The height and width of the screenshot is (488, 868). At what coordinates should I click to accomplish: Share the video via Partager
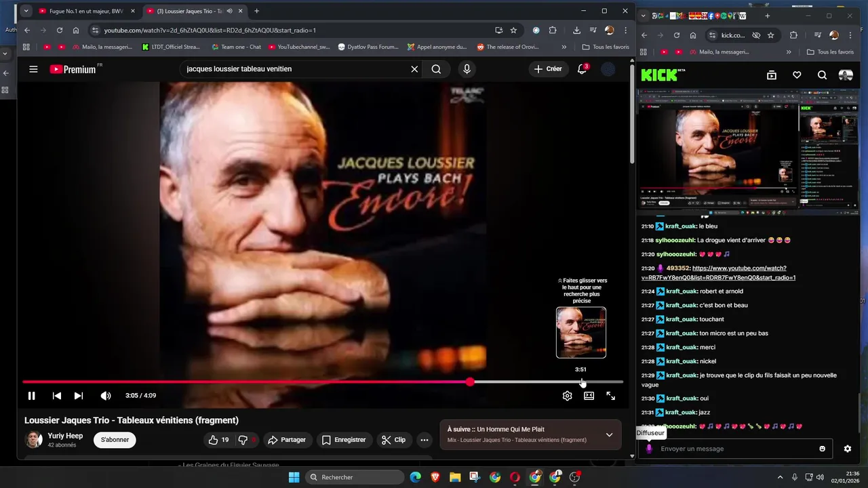click(287, 440)
